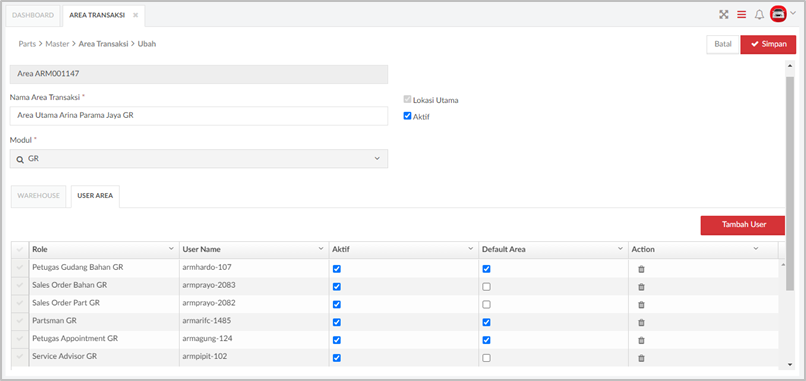The height and width of the screenshot is (381, 806).
Task: Close the Area Transaksi tab
Action: click(135, 15)
